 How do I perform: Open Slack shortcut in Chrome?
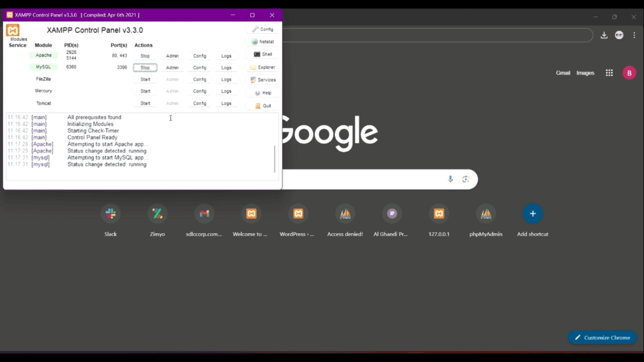coord(110,214)
